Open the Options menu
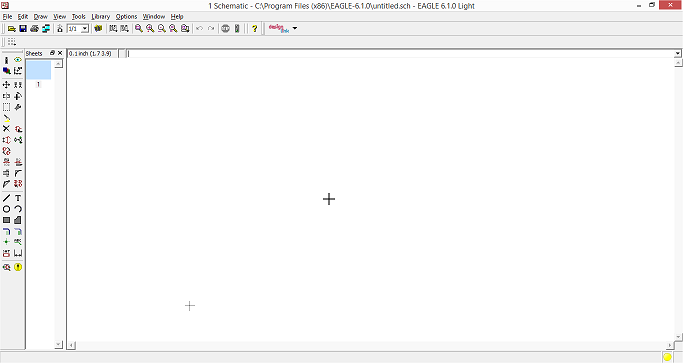The height and width of the screenshot is (363, 683). [126, 17]
